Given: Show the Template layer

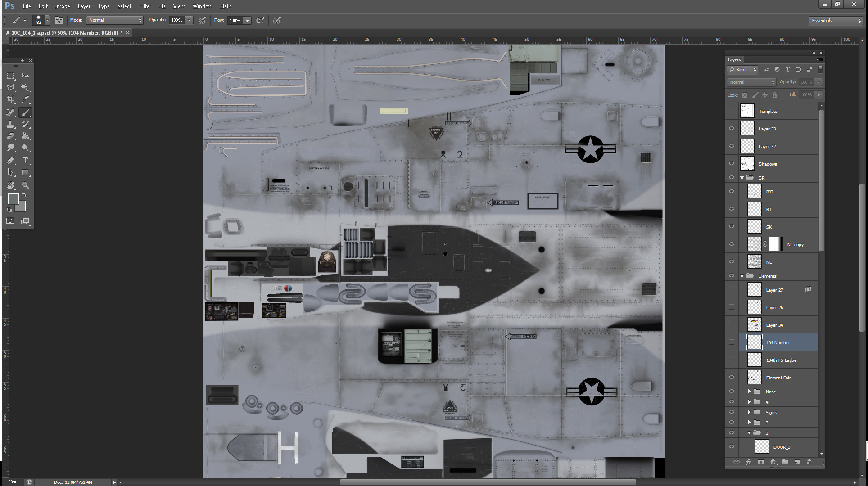Looking at the screenshot, I should click(731, 111).
